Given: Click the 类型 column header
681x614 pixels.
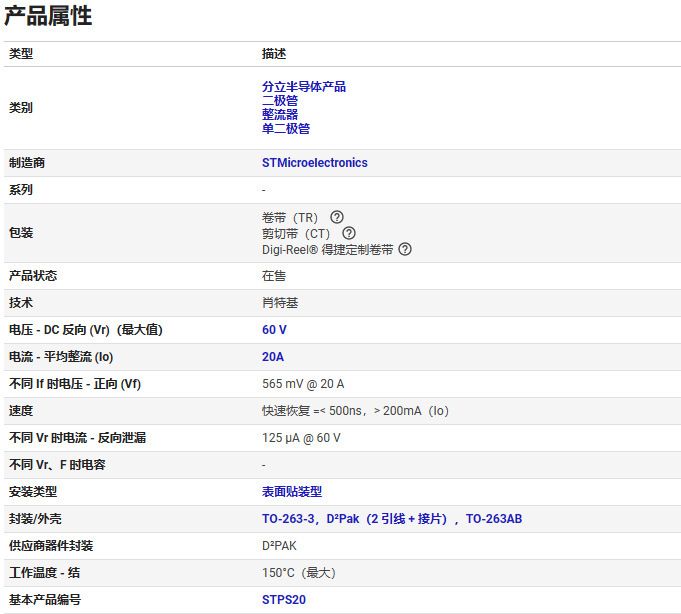Looking at the screenshot, I should pyautogui.click(x=21, y=54).
